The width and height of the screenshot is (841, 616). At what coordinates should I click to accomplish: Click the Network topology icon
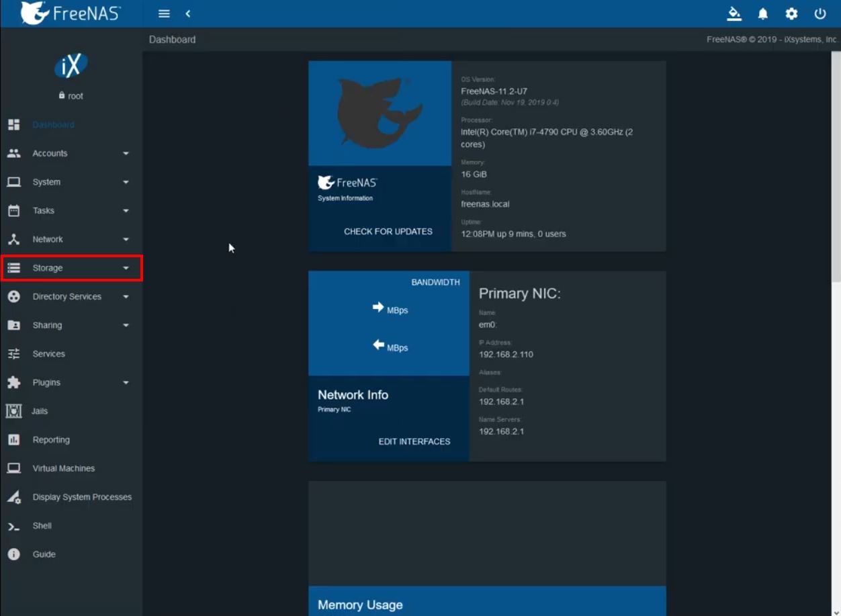[13, 239]
